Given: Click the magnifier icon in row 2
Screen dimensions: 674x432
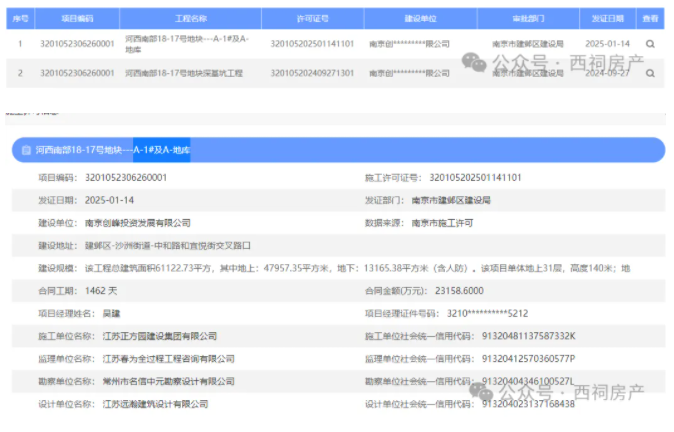Looking at the screenshot, I should pyautogui.click(x=650, y=73).
